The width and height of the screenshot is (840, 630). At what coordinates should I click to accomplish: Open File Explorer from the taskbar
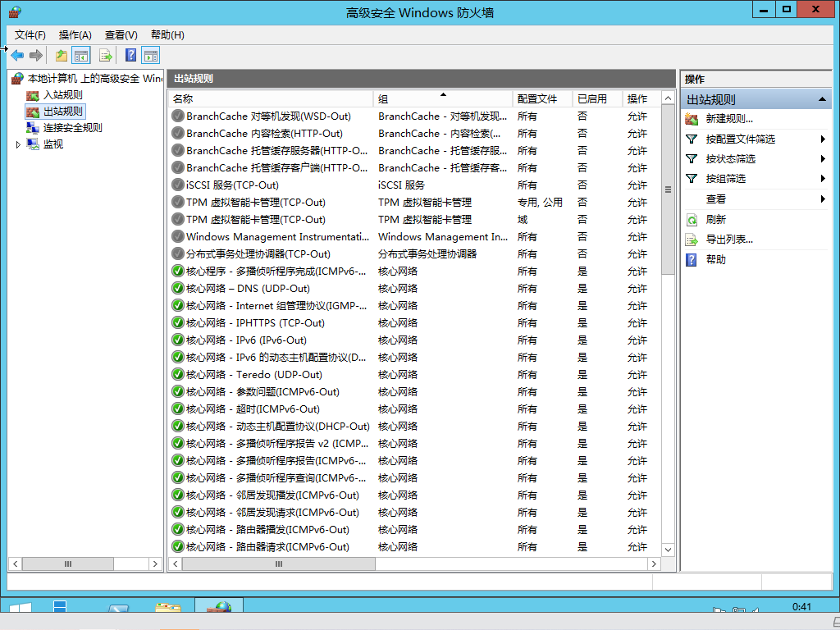[168, 607]
